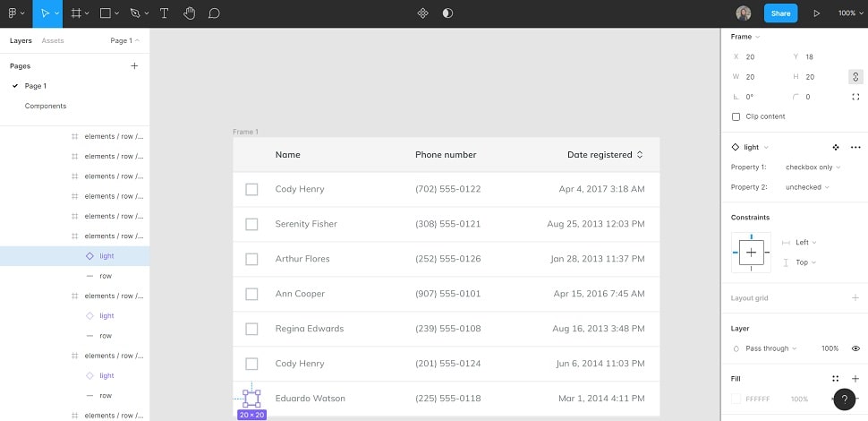Viewport: 868px width, 421px height.
Task: Add a fill with the plus icon
Action: tap(855, 379)
